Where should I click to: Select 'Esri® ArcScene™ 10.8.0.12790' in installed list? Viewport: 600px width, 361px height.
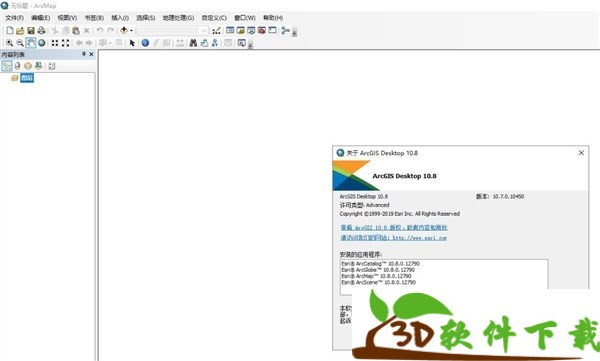point(379,282)
